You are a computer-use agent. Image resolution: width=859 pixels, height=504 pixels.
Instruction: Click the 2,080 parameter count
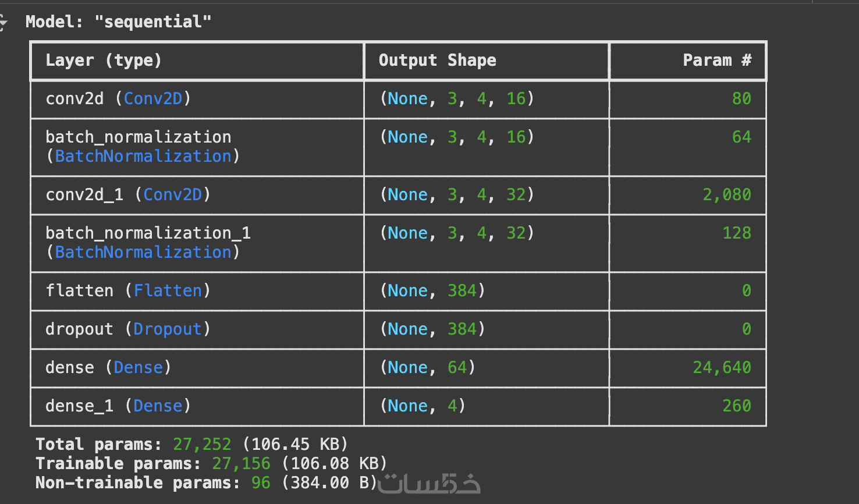click(x=726, y=194)
